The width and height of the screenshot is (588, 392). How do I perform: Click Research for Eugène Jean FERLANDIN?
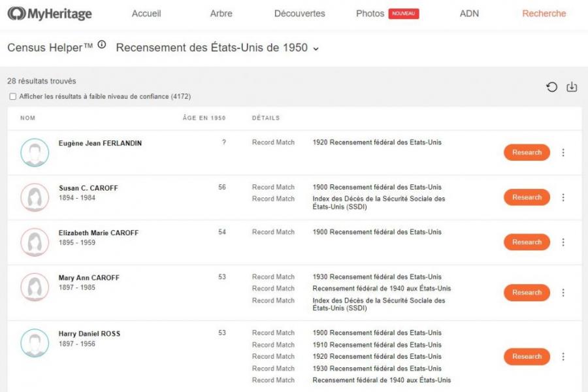[x=527, y=152]
